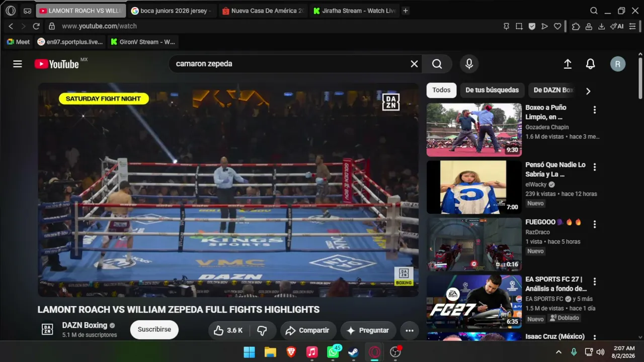Open options for Pensó Que Nadie video
This screenshot has width=644, height=362.
[x=594, y=167]
